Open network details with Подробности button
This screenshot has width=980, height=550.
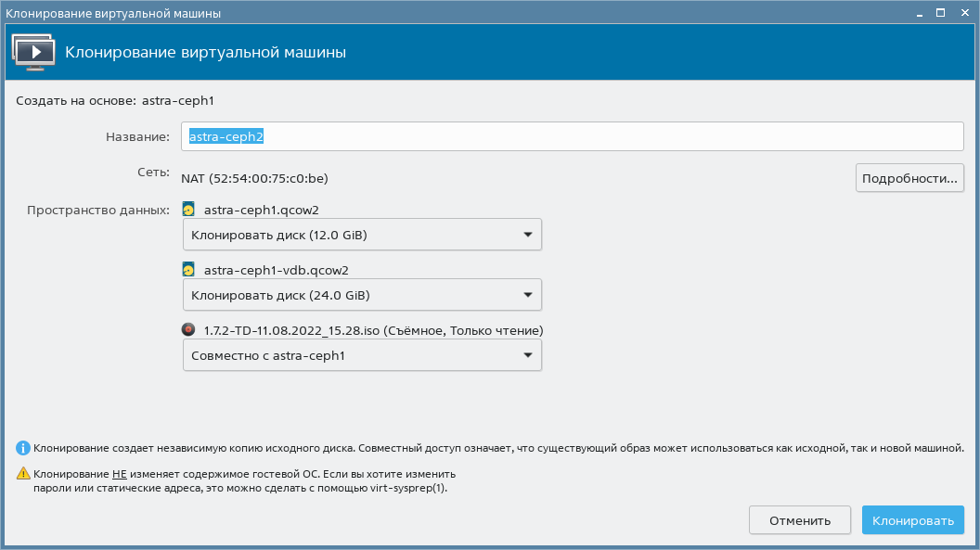point(909,177)
